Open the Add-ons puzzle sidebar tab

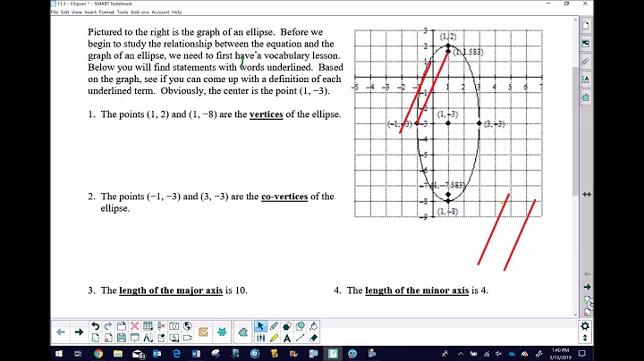(586, 97)
